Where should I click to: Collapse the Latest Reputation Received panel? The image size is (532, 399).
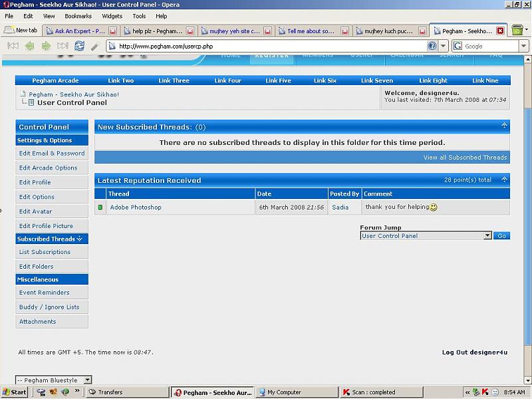click(504, 180)
